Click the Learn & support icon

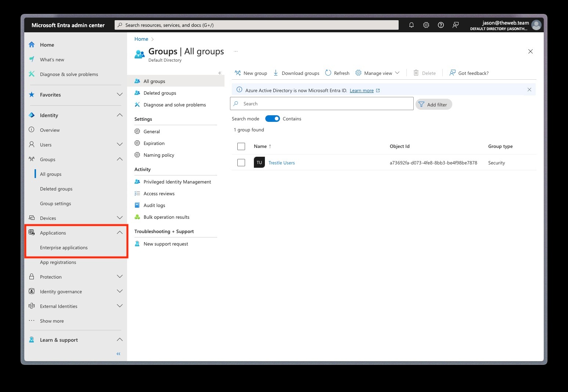tap(32, 340)
